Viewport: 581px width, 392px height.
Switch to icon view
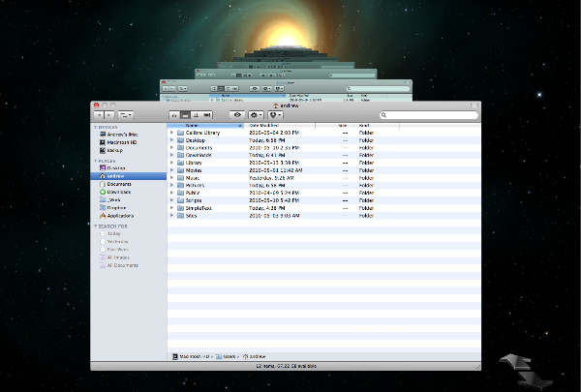pos(174,115)
